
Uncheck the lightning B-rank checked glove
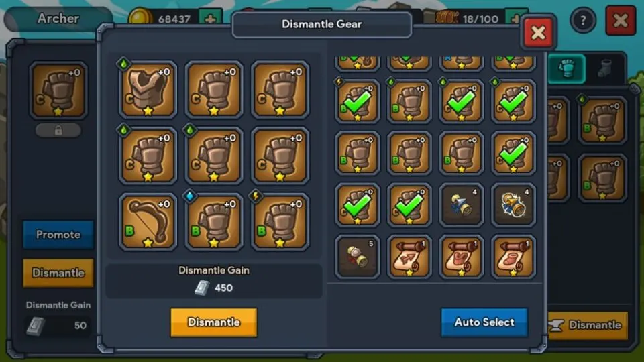point(358,101)
